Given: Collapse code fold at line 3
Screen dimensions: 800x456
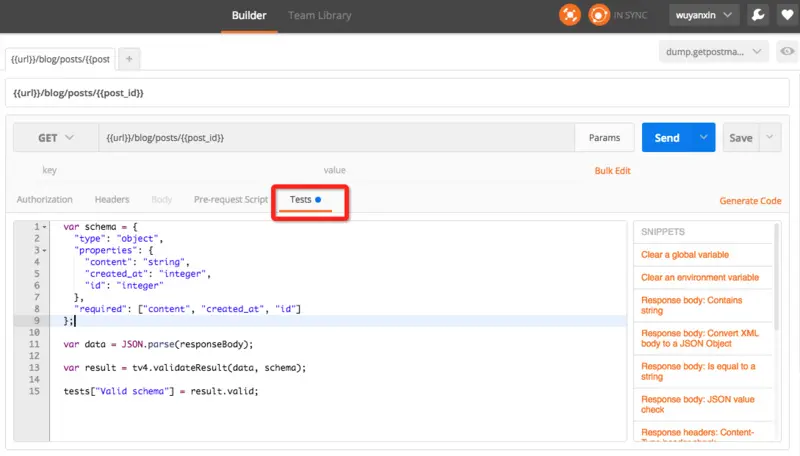Looking at the screenshot, I should (44, 250).
